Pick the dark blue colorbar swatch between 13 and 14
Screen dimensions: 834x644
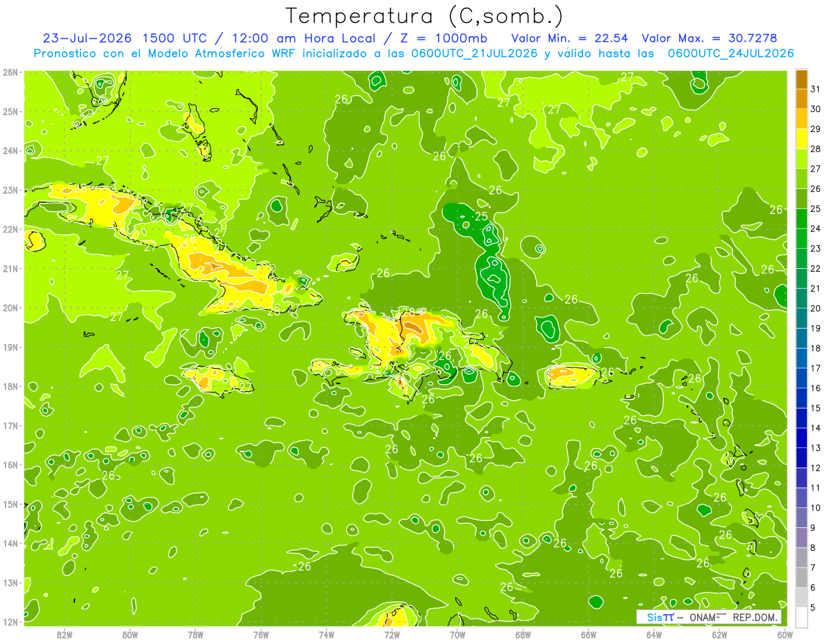click(801, 438)
